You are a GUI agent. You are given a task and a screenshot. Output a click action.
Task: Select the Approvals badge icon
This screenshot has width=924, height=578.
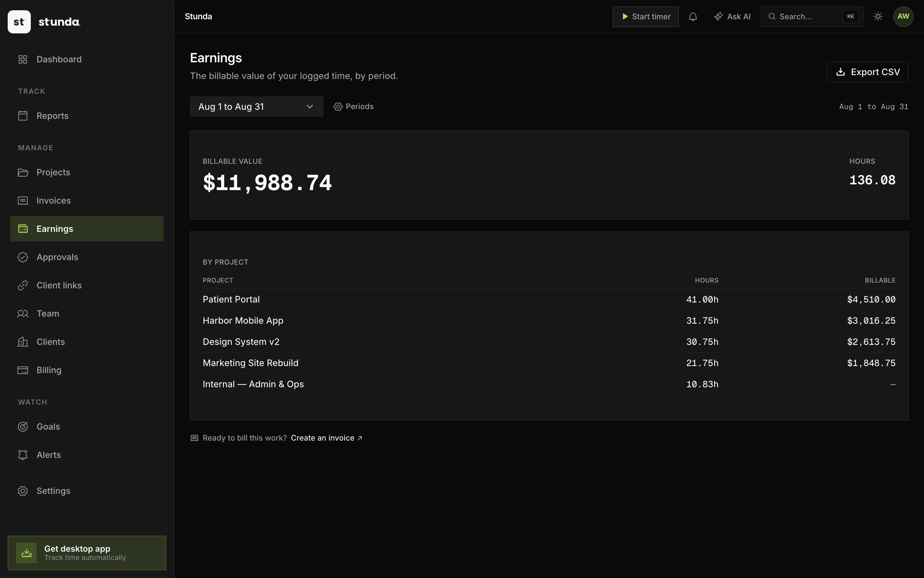coord(23,257)
